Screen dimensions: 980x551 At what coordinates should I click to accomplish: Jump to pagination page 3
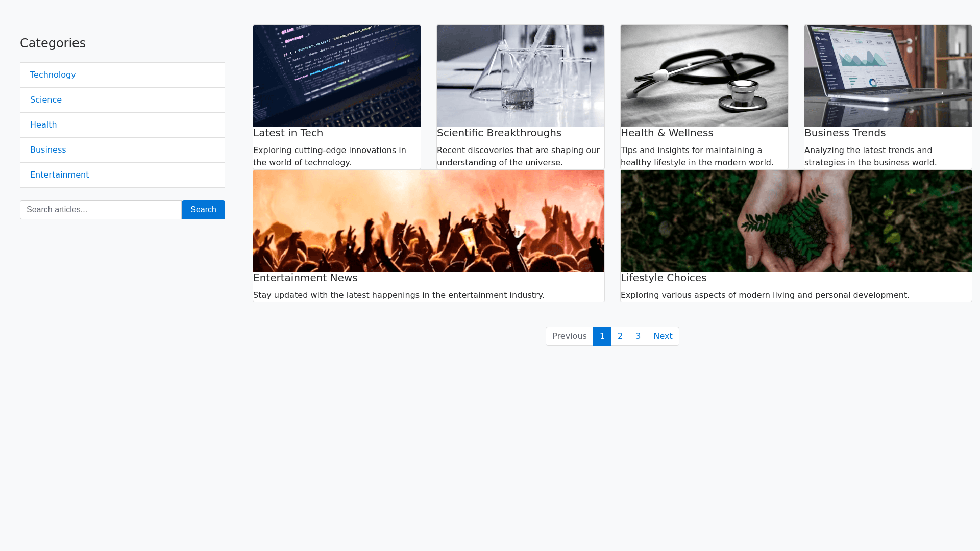click(x=638, y=336)
